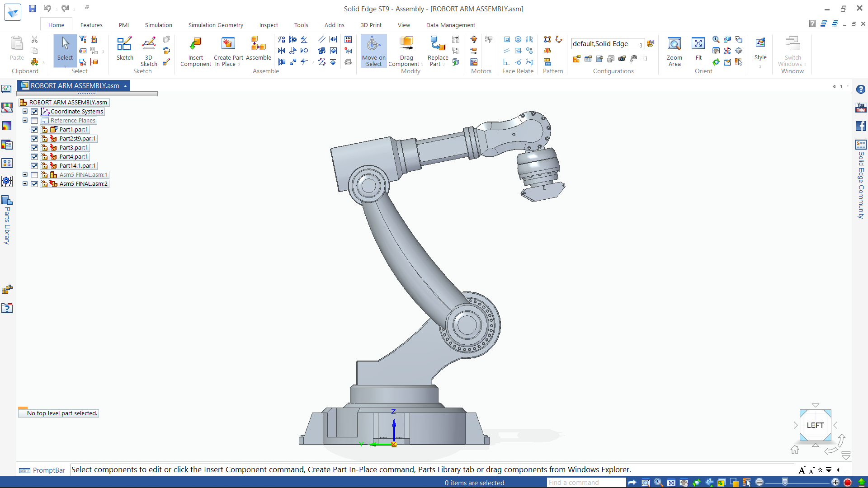Switch to the Simulation ribbon tab

pyautogui.click(x=158, y=25)
